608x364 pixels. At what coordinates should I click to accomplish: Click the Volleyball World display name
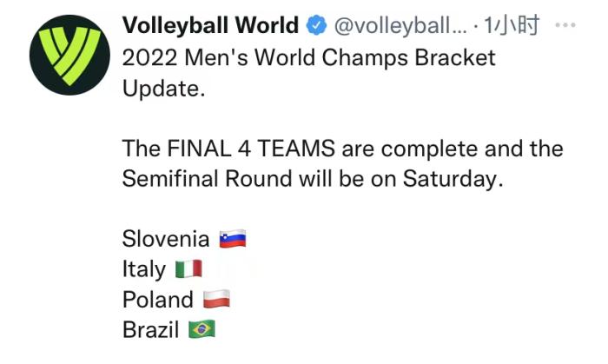pos(211,26)
